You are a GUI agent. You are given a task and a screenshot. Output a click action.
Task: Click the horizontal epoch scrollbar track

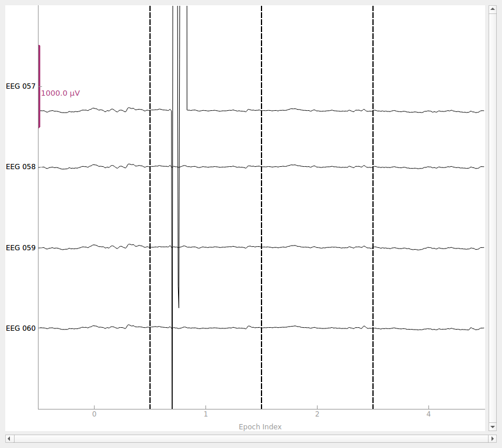click(250, 439)
